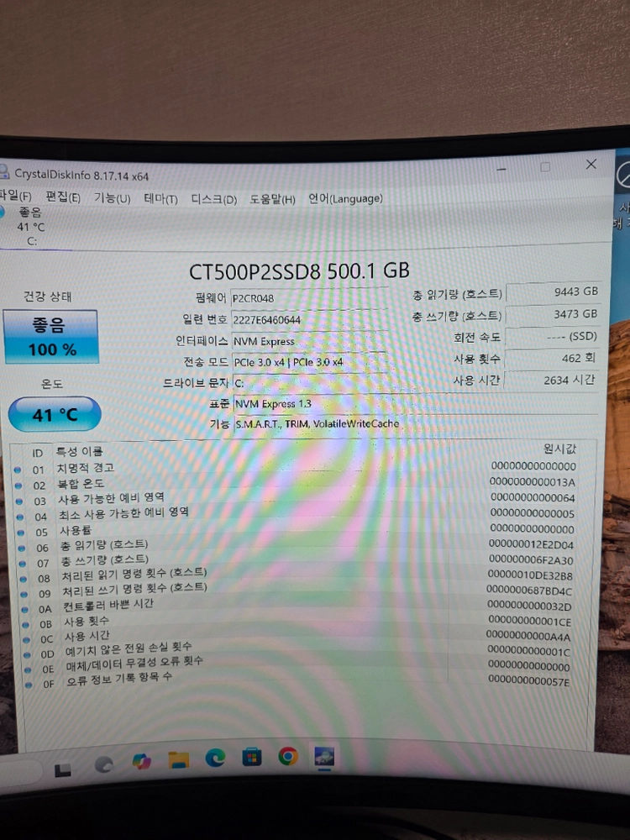Click the 특성 이름 column header
The height and width of the screenshot is (840, 630).
[x=79, y=452]
